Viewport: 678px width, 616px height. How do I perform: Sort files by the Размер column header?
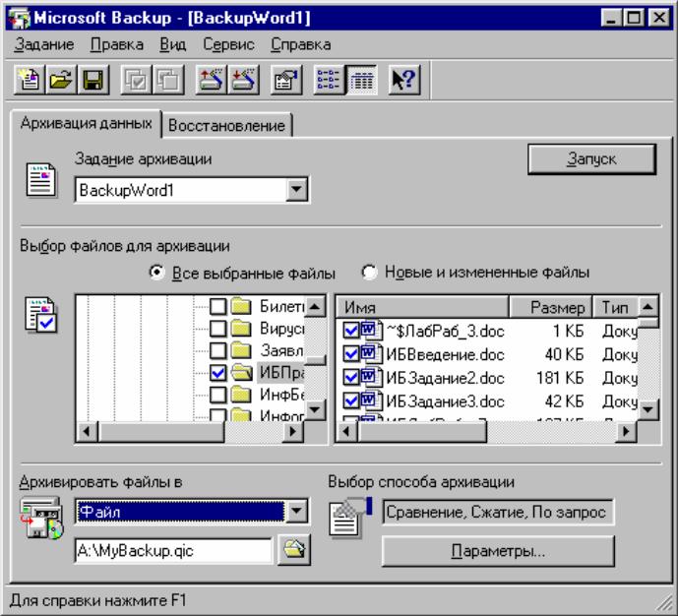(550, 307)
